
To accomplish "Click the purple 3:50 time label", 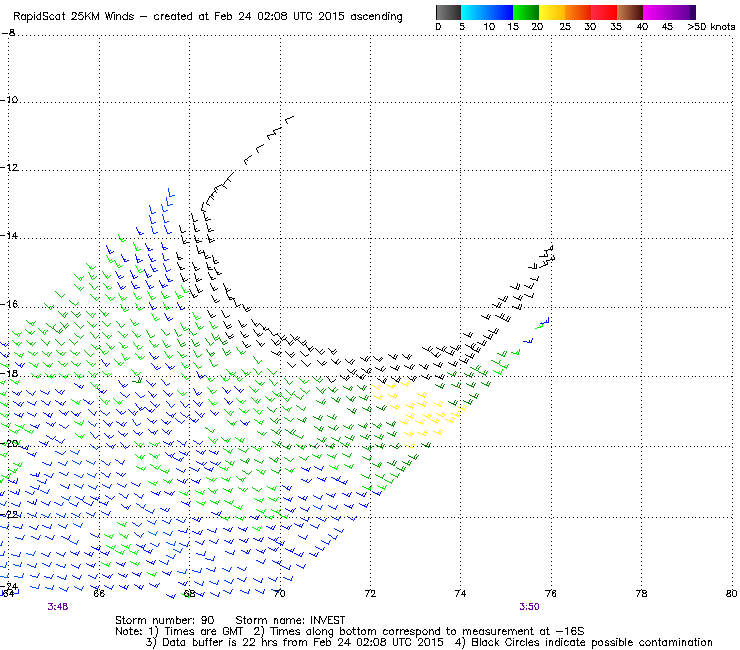I will (529, 607).
